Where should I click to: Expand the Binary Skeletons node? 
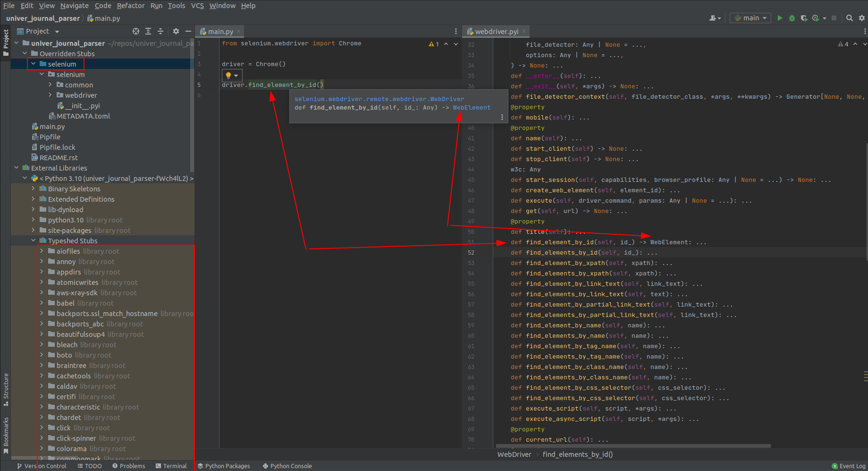[x=34, y=188]
